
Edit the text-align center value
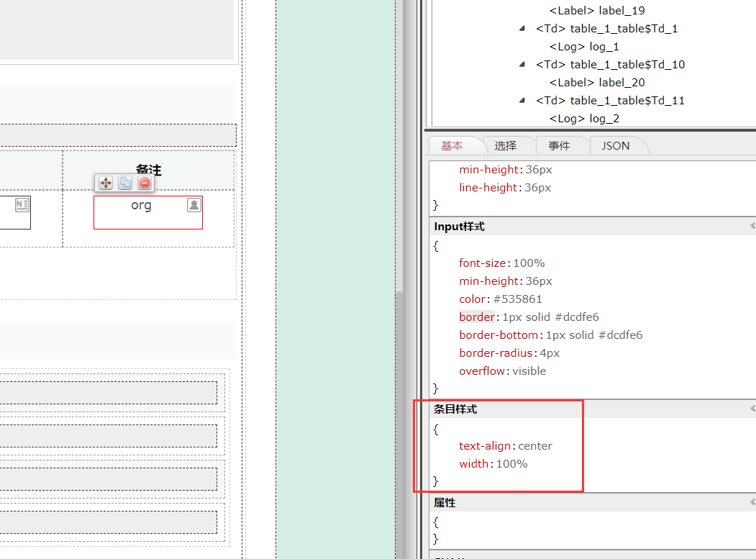coord(534,446)
